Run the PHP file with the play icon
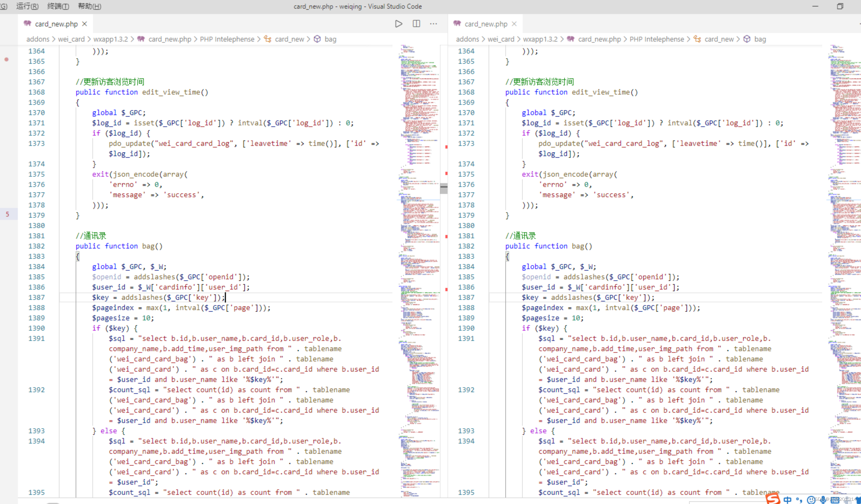Screen dimensions: 861x504 [x=398, y=24]
